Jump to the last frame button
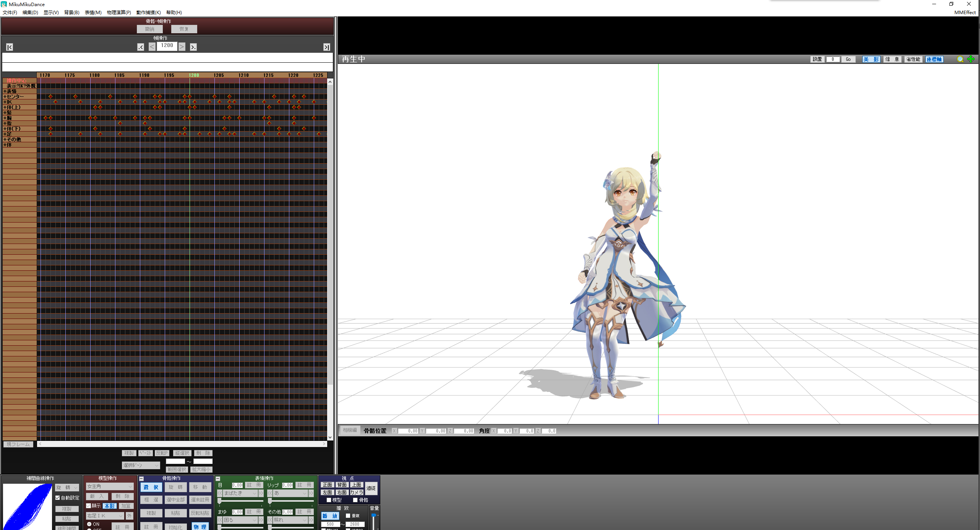This screenshot has width=980, height=530. tap(326, 47)
